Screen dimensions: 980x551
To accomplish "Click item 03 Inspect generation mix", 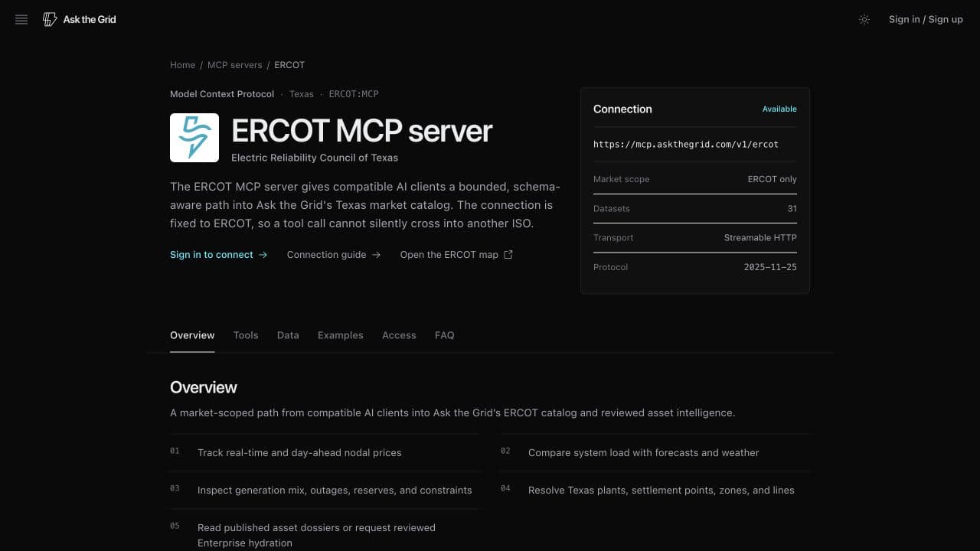I will point(335,491).
